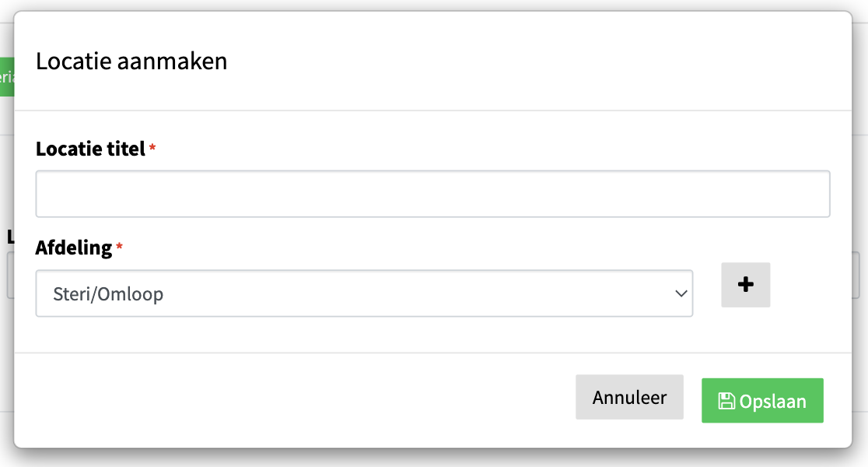Click the obscured field at the right edge behind the dialog

pos(856,276)
